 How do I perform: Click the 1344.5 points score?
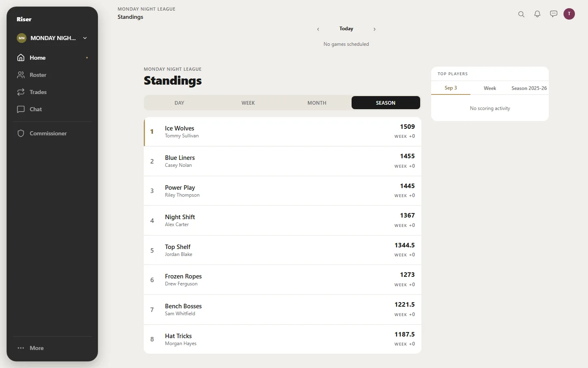click(405, 245)
